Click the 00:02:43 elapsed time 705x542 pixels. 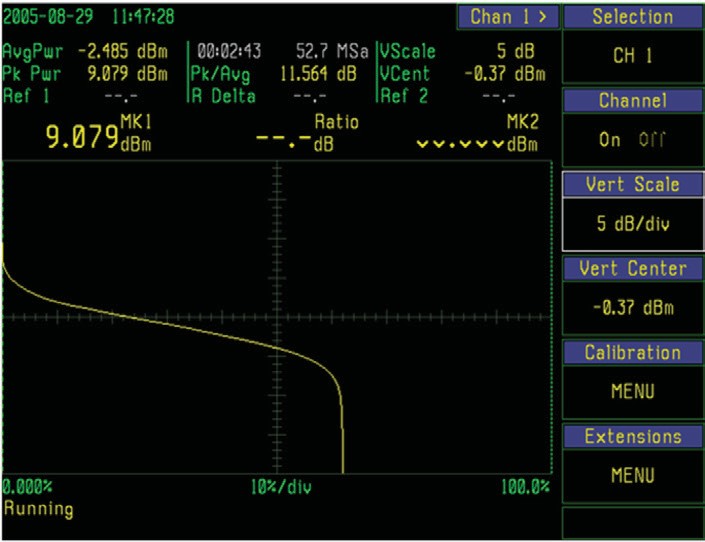(229, 51)
